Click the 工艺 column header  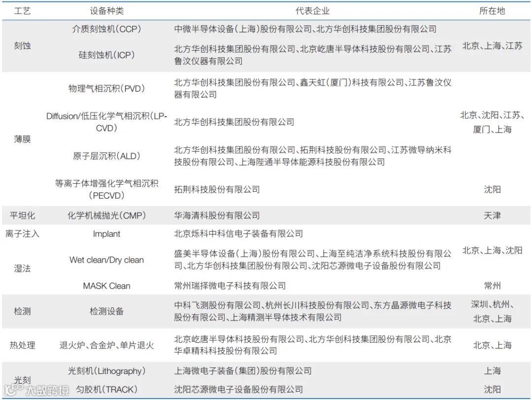23,10
